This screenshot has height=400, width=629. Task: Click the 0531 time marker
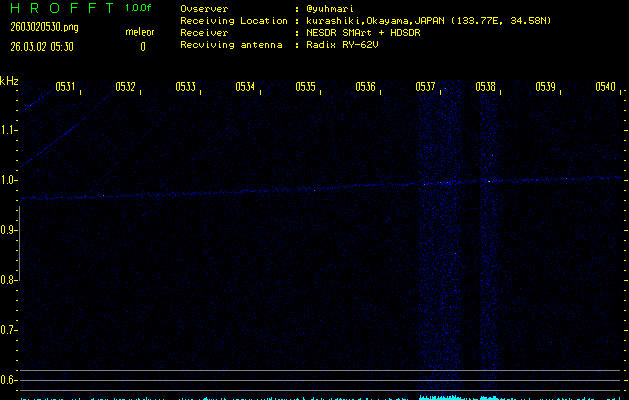65,87
